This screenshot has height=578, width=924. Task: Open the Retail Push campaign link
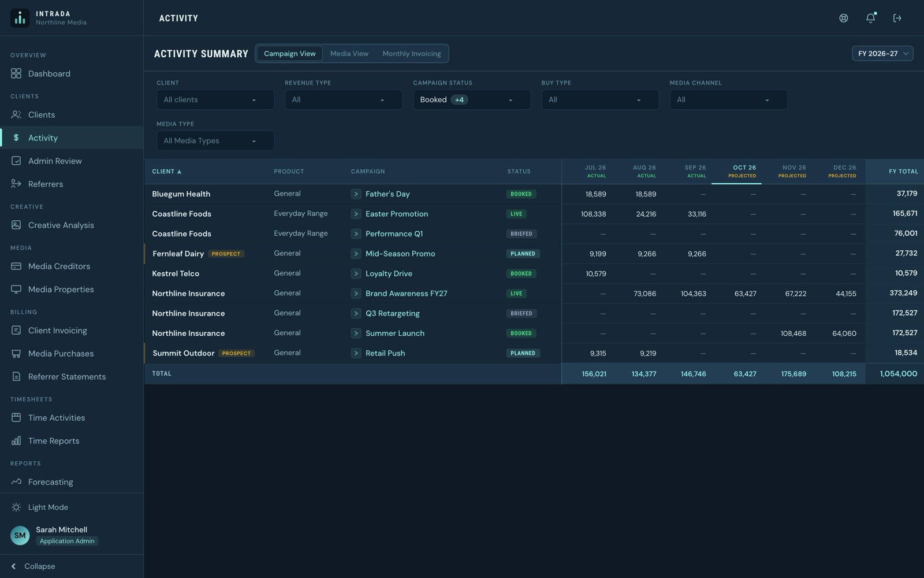[385, 353]
